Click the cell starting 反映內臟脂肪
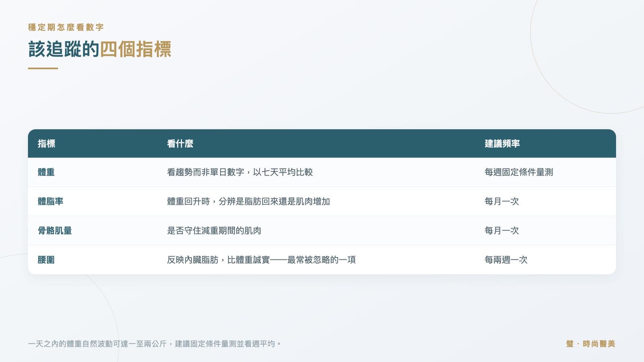This screenshot has width=644, height=362. tap(261, 260)
